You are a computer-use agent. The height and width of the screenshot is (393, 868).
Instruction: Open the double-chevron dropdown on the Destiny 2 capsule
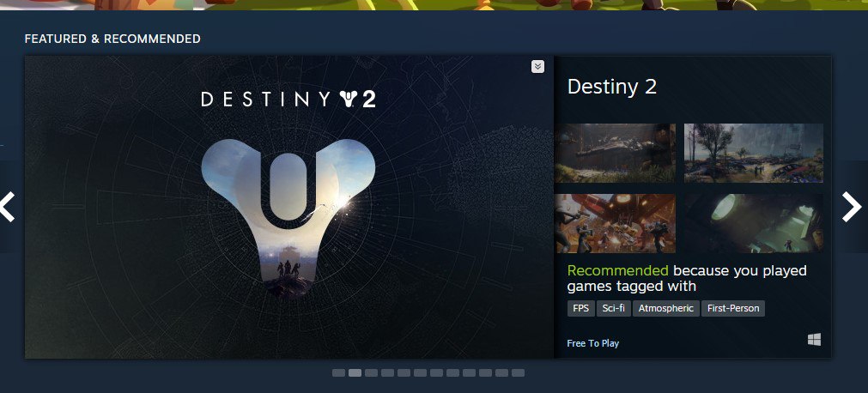537,66
